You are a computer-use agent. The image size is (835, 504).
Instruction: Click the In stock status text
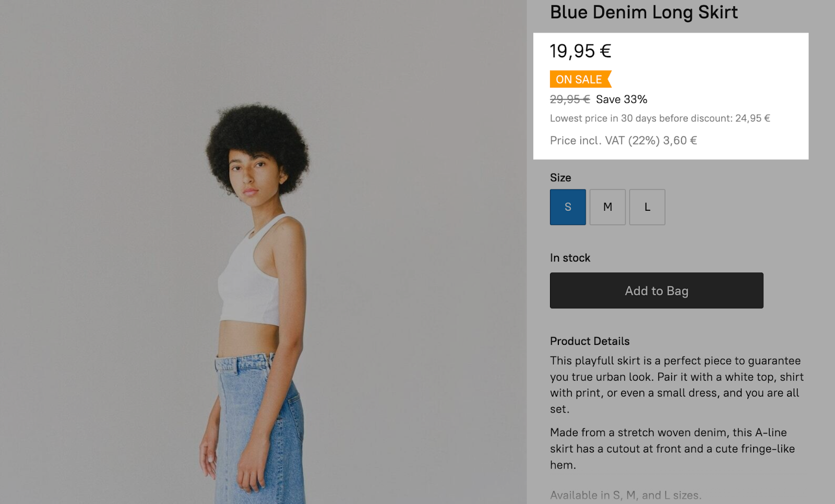coord(570,258)
